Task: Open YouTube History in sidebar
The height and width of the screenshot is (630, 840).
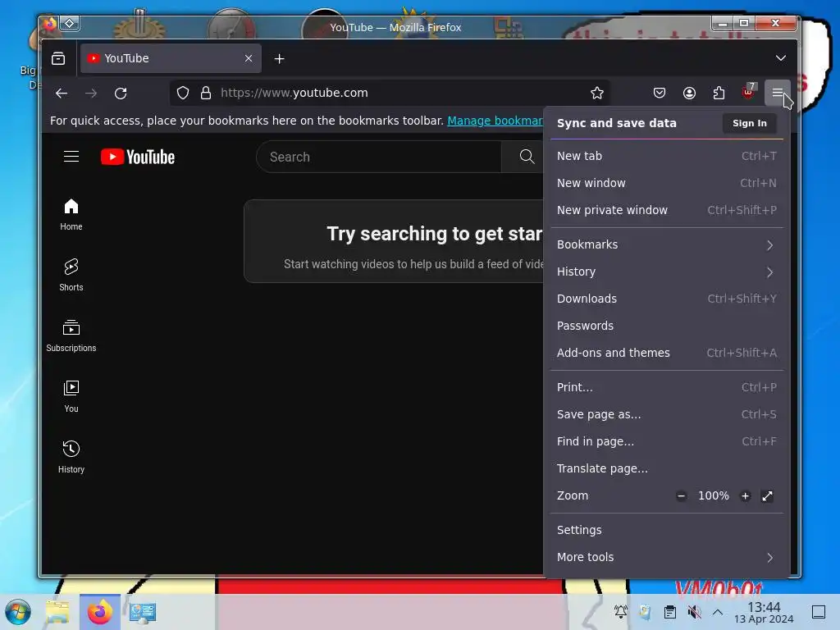Action: (x=71, y=457)
